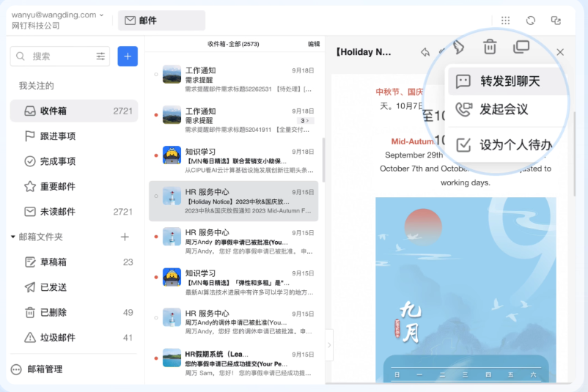Toggle unread dot of 调休申请 mail
Screen dimensions: 588x392
coord(156,318)
